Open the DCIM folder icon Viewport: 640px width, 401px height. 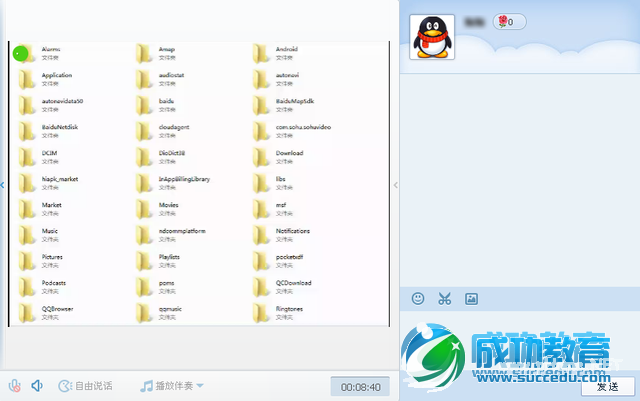[x=26, y=157]
